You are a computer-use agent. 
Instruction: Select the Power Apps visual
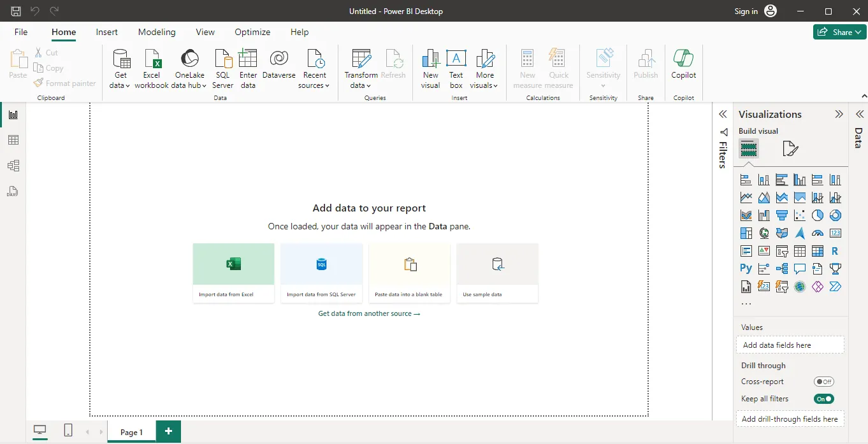[817, 287]
